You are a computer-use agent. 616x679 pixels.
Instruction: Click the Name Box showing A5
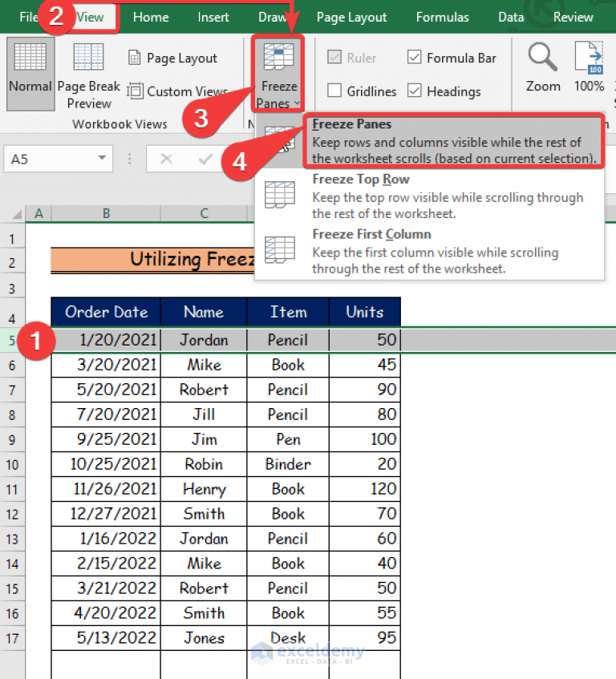point(58,159)
